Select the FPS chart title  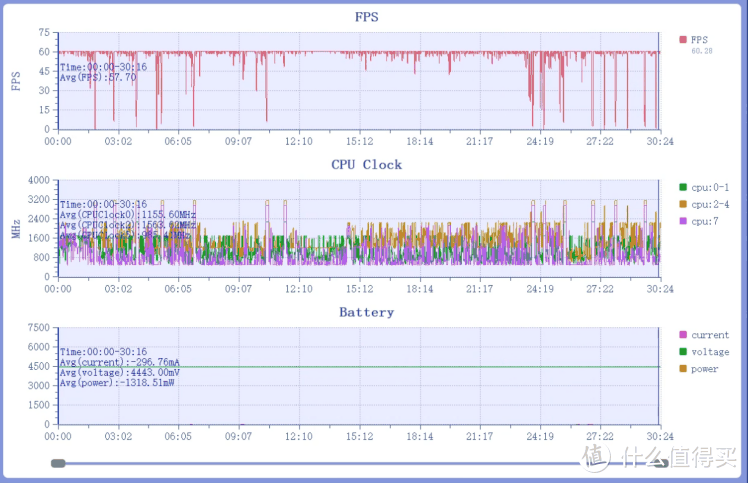click(366, 17)
